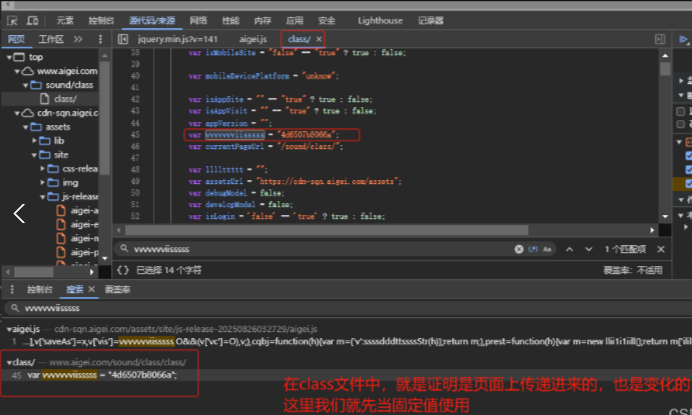Image resolution: width=692 pixels, height=415 pixels.
Task: Open the 元素 panel tab
Action: point(65,20)
